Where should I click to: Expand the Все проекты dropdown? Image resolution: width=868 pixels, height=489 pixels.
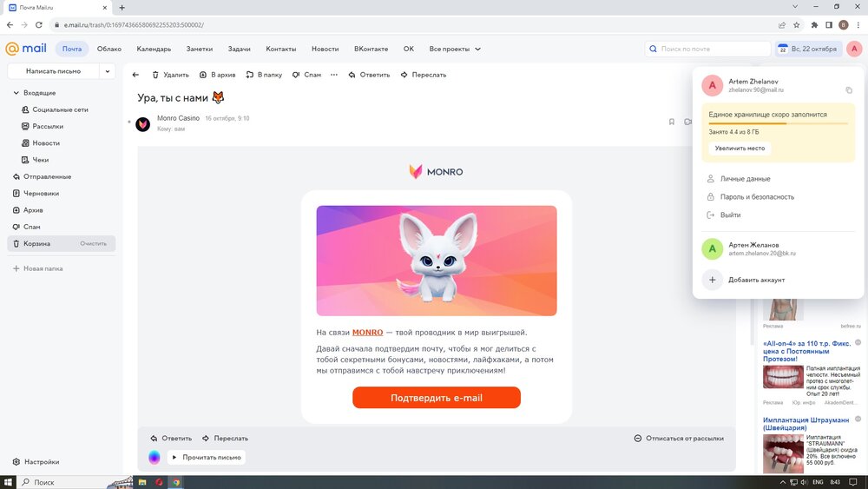pyautogui.click(x=455, y=49)
